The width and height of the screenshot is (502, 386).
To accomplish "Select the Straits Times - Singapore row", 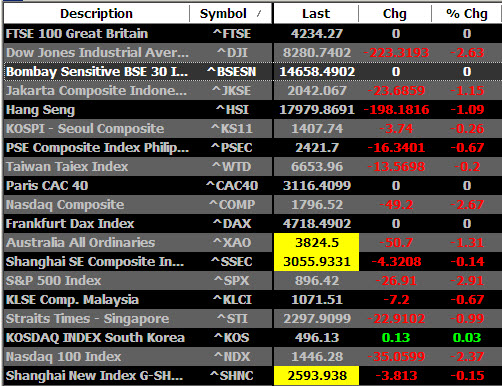I will [253, 319].
